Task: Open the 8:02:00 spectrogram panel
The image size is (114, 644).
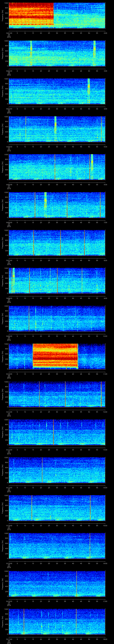Action: coord(57,53)
